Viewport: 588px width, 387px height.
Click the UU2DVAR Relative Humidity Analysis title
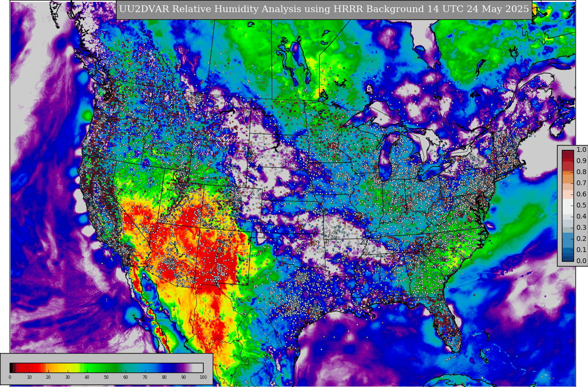[324, 9]
